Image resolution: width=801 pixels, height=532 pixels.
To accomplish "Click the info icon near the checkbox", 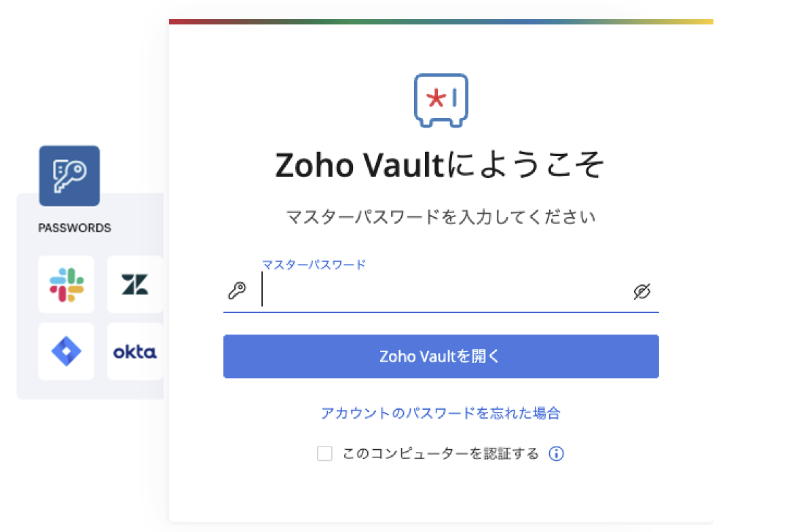I will click(x=557, y=454).
